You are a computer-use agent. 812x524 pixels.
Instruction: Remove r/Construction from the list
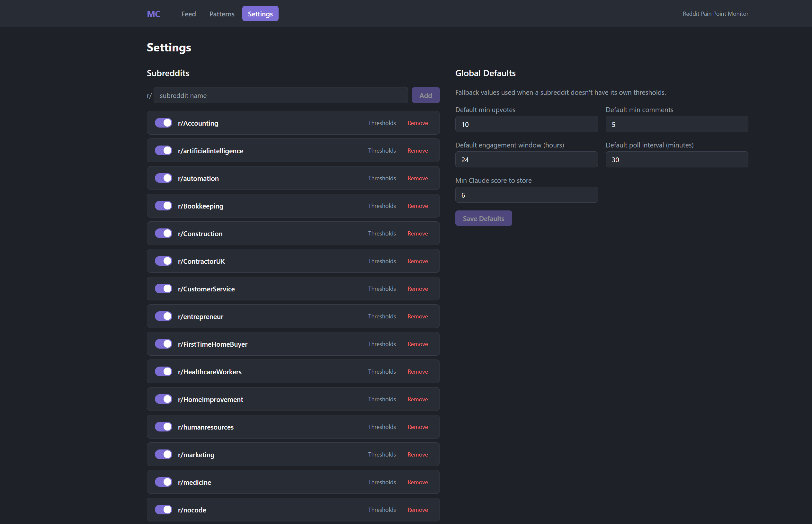click(x=418, y=234)
